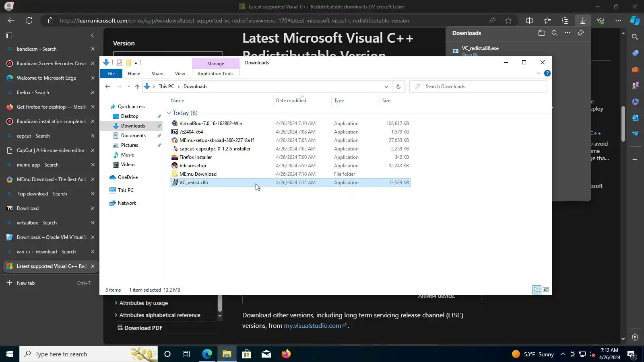Open the Edge tab actions menu
This screenshot has width=644, height=362.
click(9, 35)
